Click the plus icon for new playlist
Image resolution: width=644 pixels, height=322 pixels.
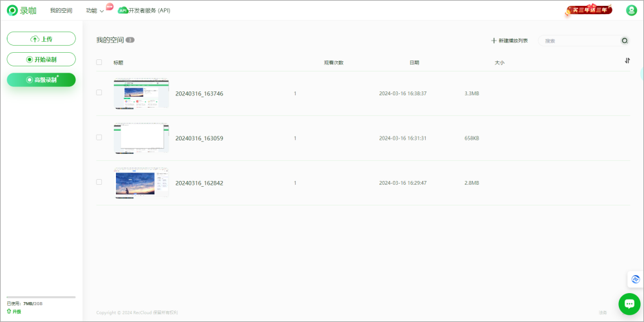coord(494,41)
